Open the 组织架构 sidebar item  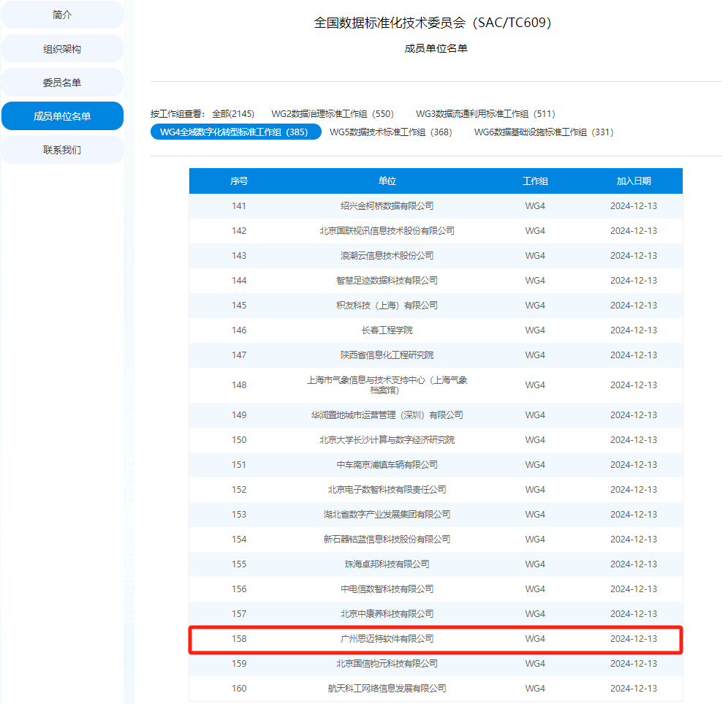tap(62, 49)
